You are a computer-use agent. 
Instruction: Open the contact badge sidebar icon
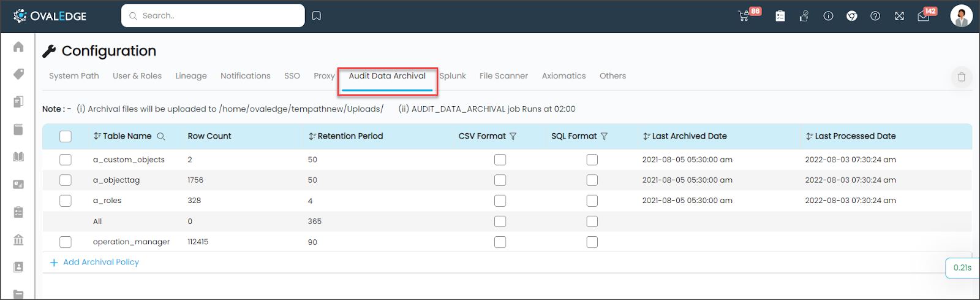coord(18,267)
